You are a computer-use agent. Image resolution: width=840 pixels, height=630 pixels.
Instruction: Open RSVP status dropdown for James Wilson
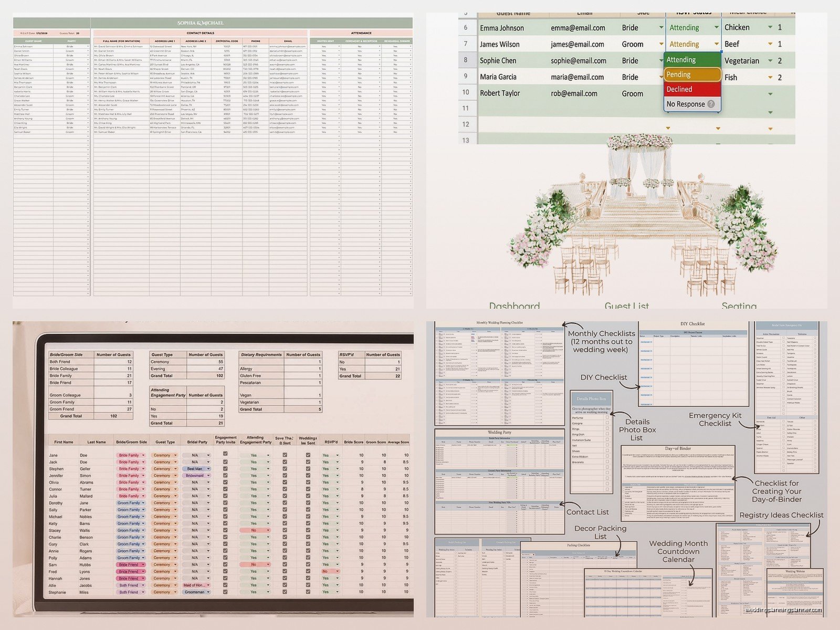pyautogui.click(x=716, y=44)
